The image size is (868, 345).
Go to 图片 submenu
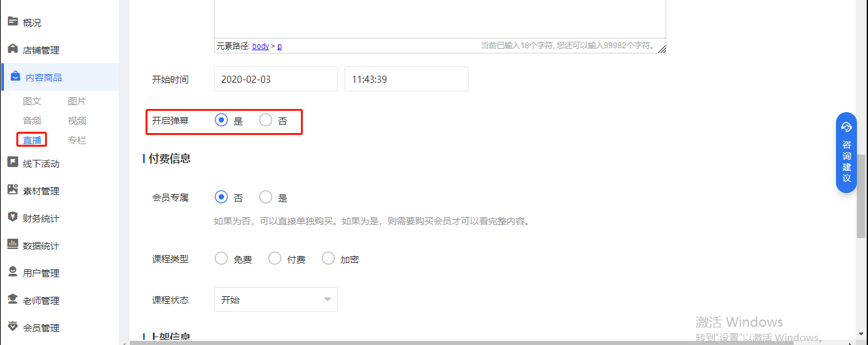point(77,101)
